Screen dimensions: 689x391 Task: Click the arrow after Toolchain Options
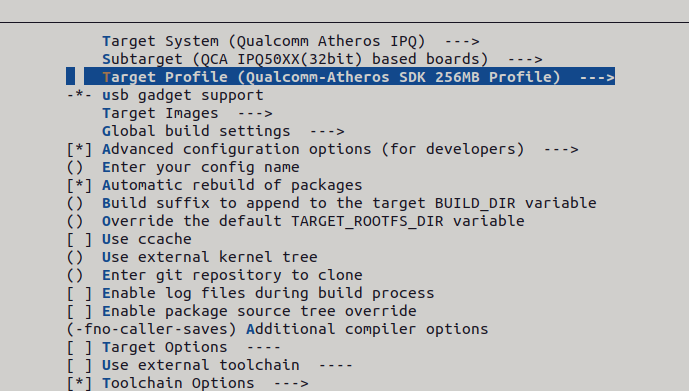pos(291,384)
